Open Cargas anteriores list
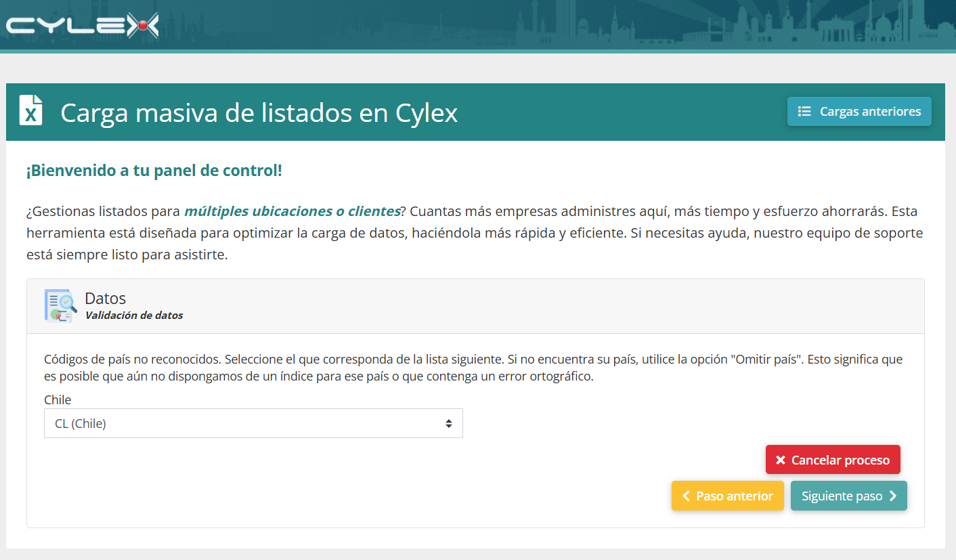 [x=859, y=112]
